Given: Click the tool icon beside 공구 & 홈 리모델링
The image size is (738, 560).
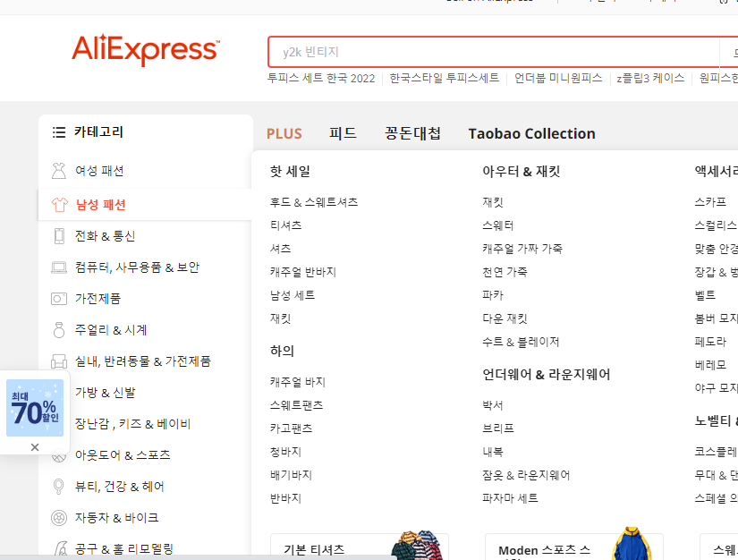Looking at the screenshot, I should pos(60,548).
